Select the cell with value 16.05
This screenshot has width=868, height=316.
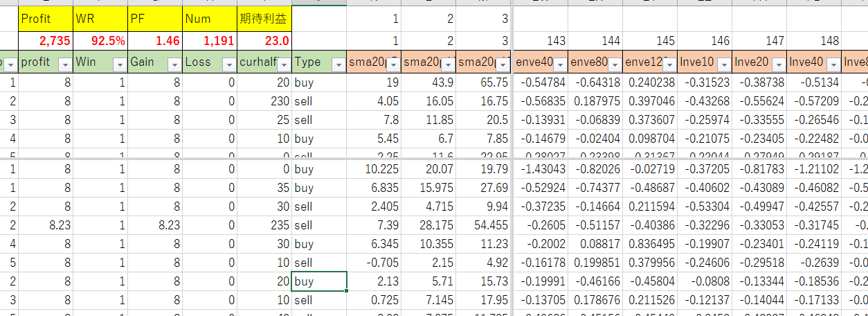(429, 101)
